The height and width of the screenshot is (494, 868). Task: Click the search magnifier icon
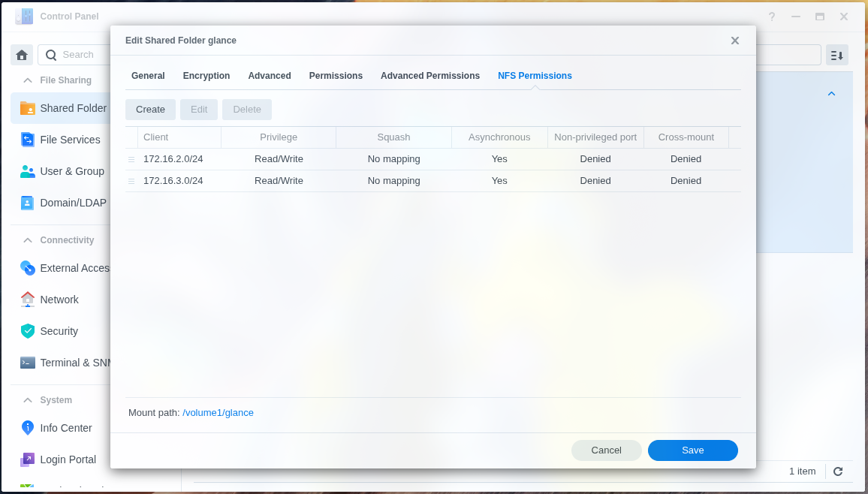tap(51, 55)
